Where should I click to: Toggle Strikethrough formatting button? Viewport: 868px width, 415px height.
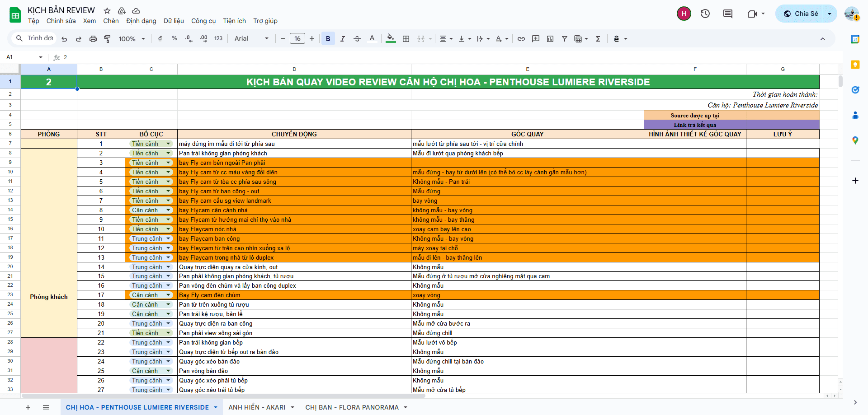coord(357,39)
